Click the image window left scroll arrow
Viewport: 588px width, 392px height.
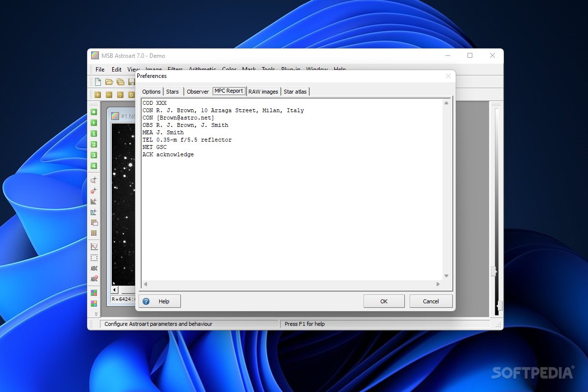[115, 290]
